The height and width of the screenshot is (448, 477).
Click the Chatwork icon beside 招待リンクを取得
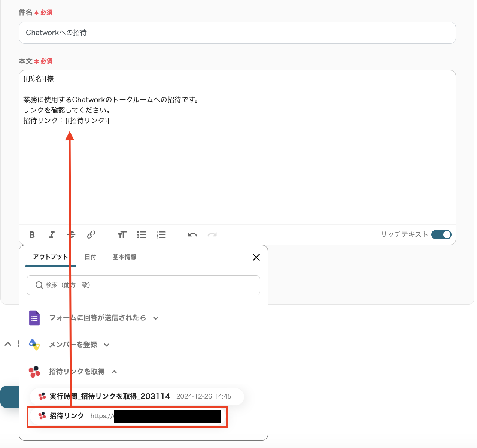34,372
